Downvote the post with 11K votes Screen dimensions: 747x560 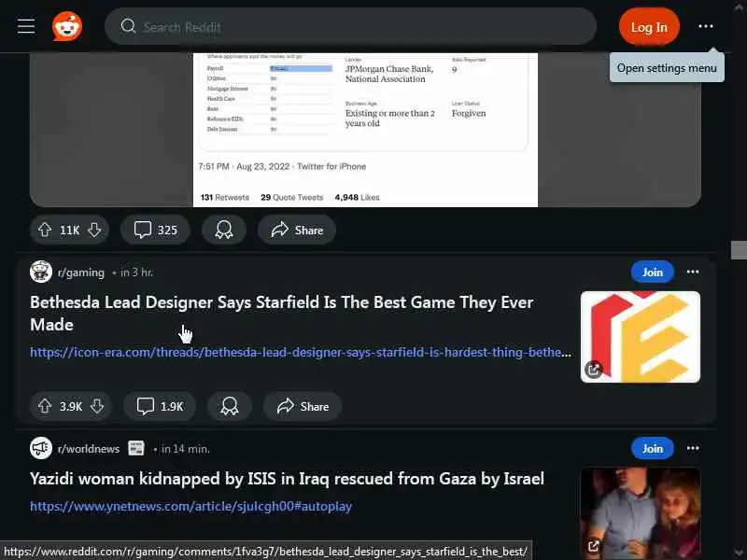(x=94, y=230)
